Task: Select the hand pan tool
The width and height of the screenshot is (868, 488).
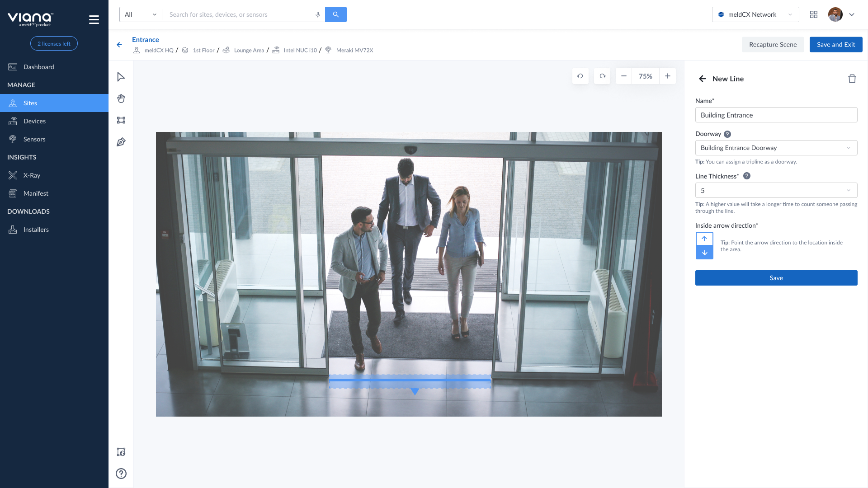Action: click(x=121, y=99)
